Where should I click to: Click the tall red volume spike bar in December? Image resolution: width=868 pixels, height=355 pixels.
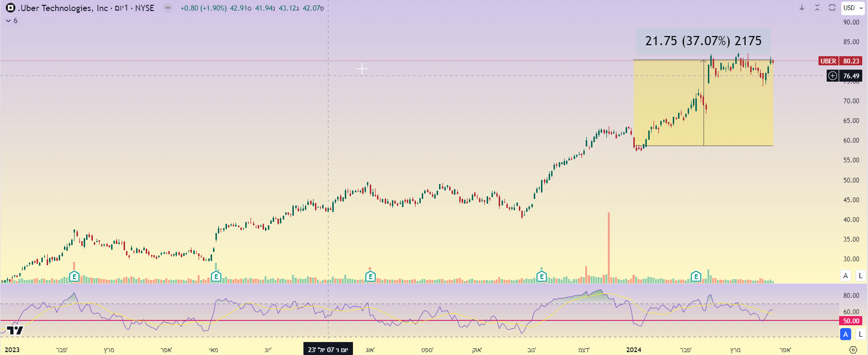tap(609, 247)
